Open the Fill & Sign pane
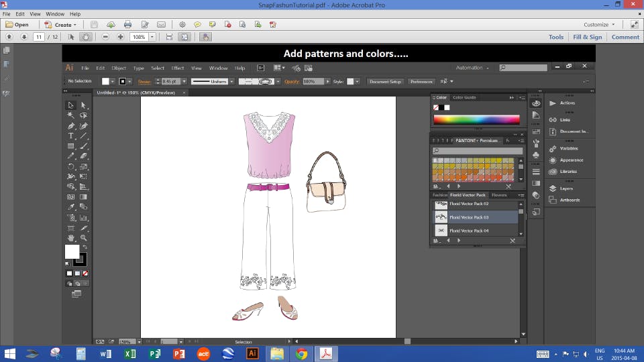The image size is (644, 362). tap(588, 37)
